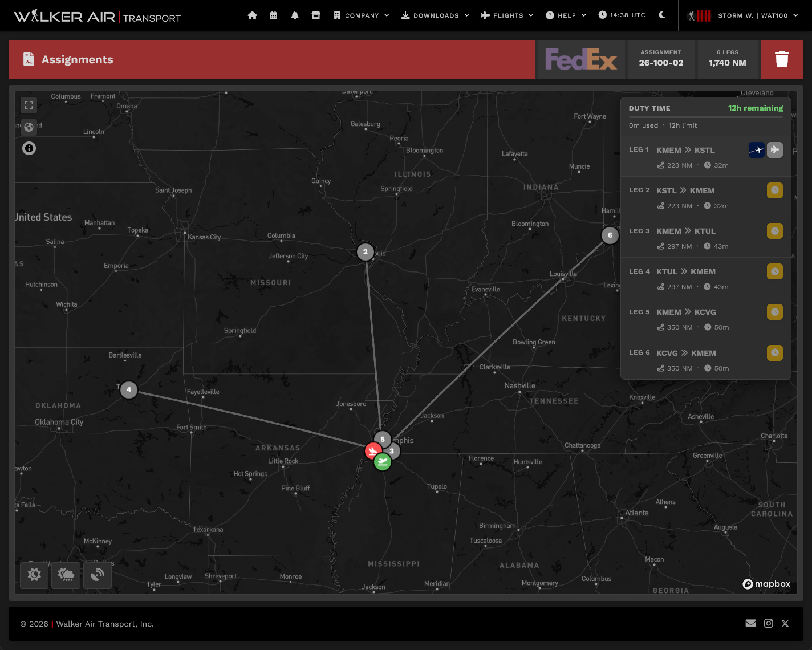Click the FedEx logo tile
Viewport: 812px width, 650px height.
point(581,59)
